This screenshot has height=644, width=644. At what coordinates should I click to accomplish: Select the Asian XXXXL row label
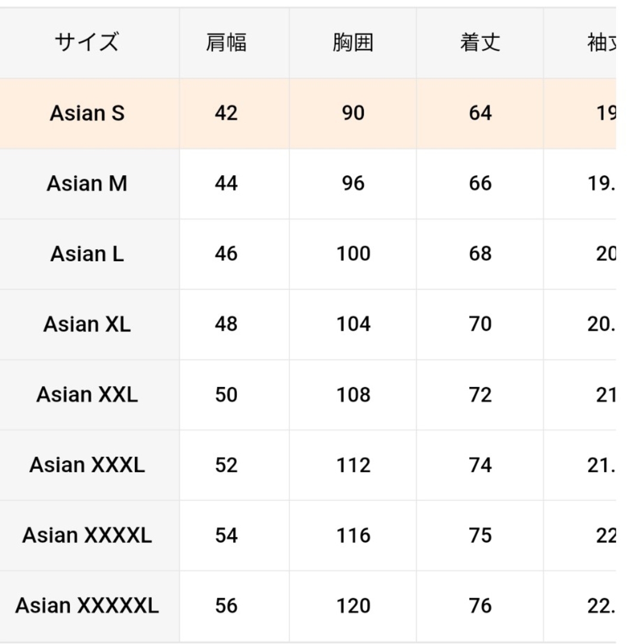pos(87,535)
